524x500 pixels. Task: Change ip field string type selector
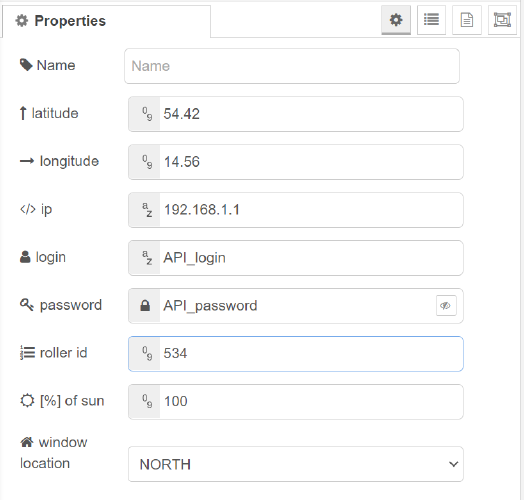pos(145,210)
